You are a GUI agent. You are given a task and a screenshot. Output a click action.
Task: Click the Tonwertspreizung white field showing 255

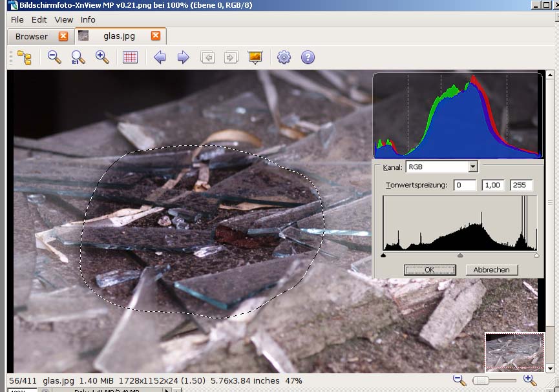point(522,185)
